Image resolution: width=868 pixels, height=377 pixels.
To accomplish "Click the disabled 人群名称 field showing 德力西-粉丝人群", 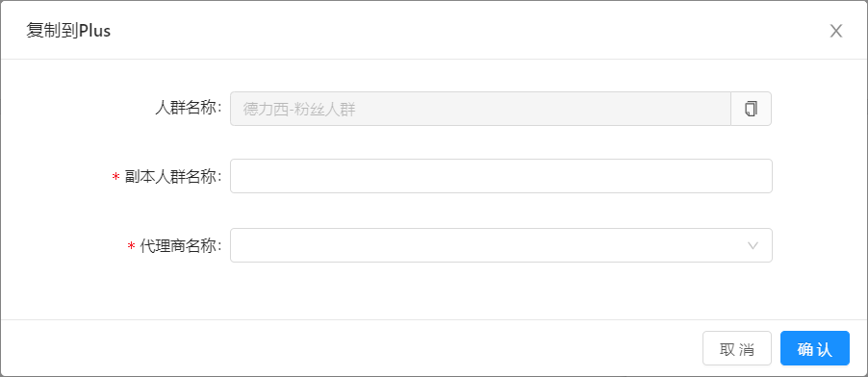I will coord(480,109).
